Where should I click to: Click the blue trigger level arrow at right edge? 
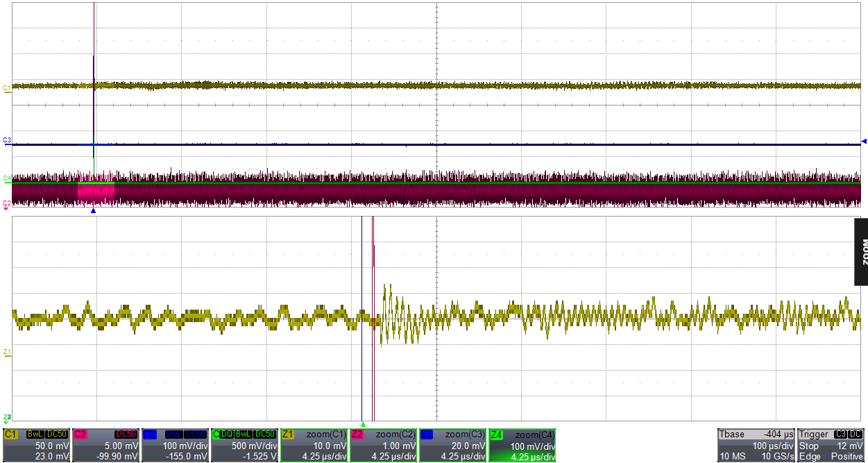[864, 142]
